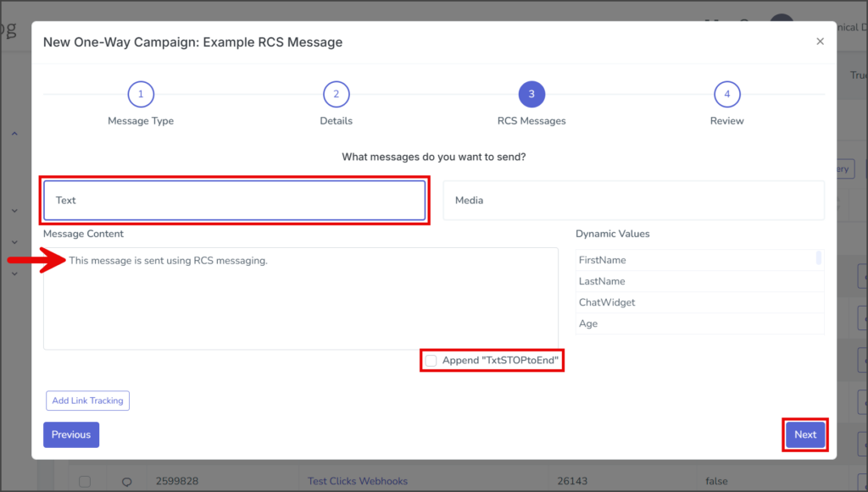The height and width of the screenshot is (492, 868).
Task: Go to step 2 Details
Action: click(x=336, y=94)
